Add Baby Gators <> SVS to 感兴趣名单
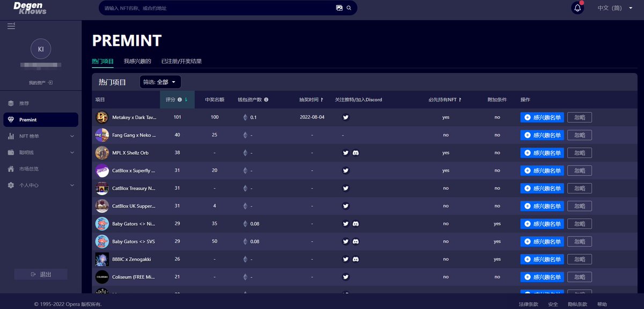The image size is (644, 309). (542, 241)
